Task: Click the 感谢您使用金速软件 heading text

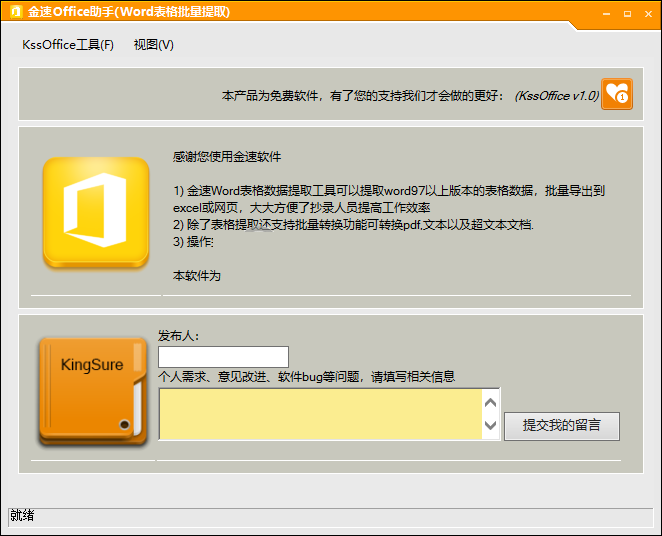Action: [x=227, y=157]
